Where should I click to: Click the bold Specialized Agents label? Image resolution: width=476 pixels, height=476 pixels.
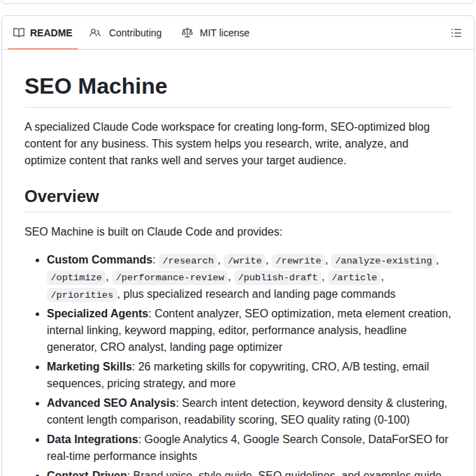click(x=97, y=313)
